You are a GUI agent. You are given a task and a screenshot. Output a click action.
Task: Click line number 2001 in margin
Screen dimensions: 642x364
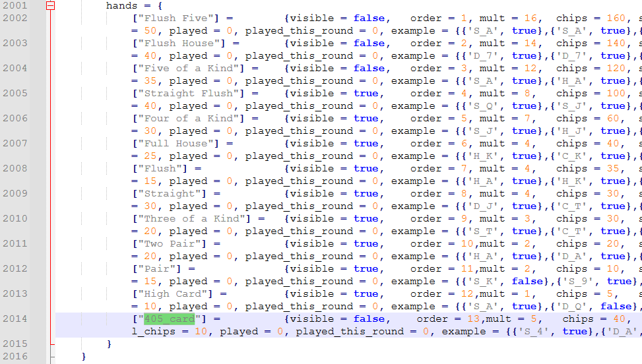(x=15, y=5)
